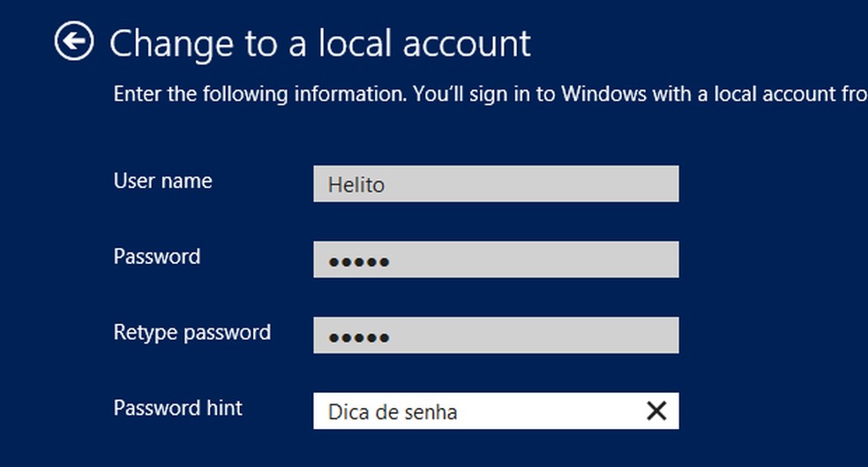The height and width of the screenshot is (467, 868).
Task: Click the word "Enter" starting the instructions
Action: click(x=138, y=94)
